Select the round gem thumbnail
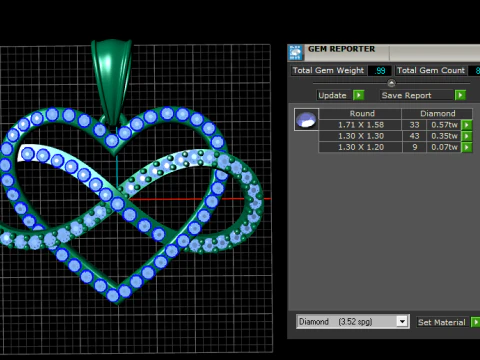Viewport: 480px width, 360px height. [x=306, y=120]
